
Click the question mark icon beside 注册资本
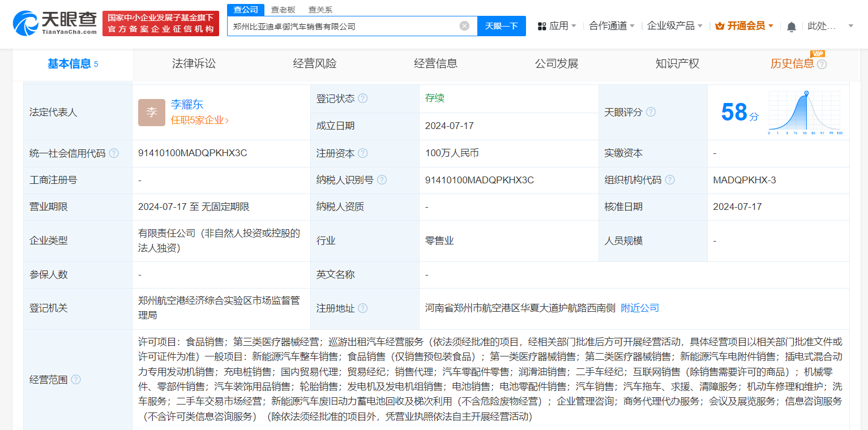(x=364, y=153)
